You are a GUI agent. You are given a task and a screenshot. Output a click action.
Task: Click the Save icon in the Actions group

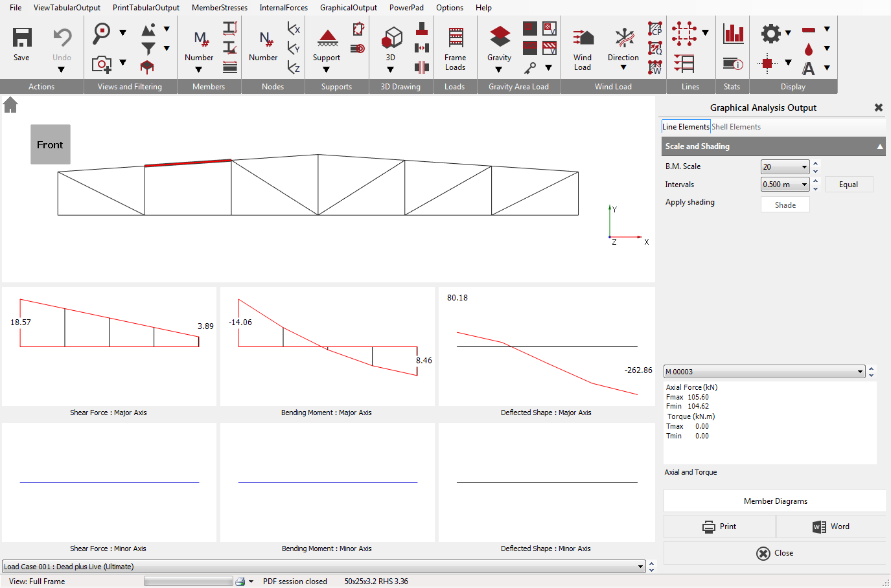[22, 38]
